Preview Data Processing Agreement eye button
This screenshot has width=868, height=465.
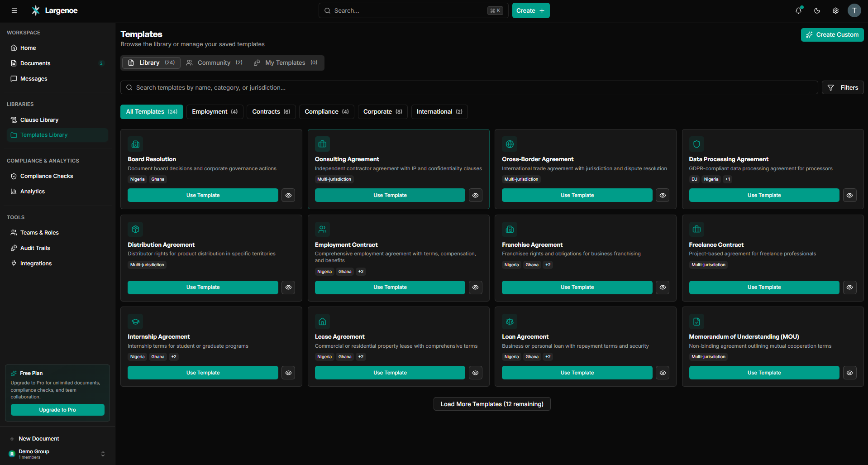click(849, 195)
